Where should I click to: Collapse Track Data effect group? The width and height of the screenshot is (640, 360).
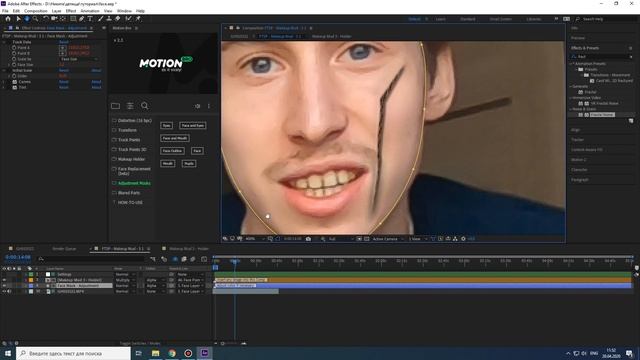4,42
